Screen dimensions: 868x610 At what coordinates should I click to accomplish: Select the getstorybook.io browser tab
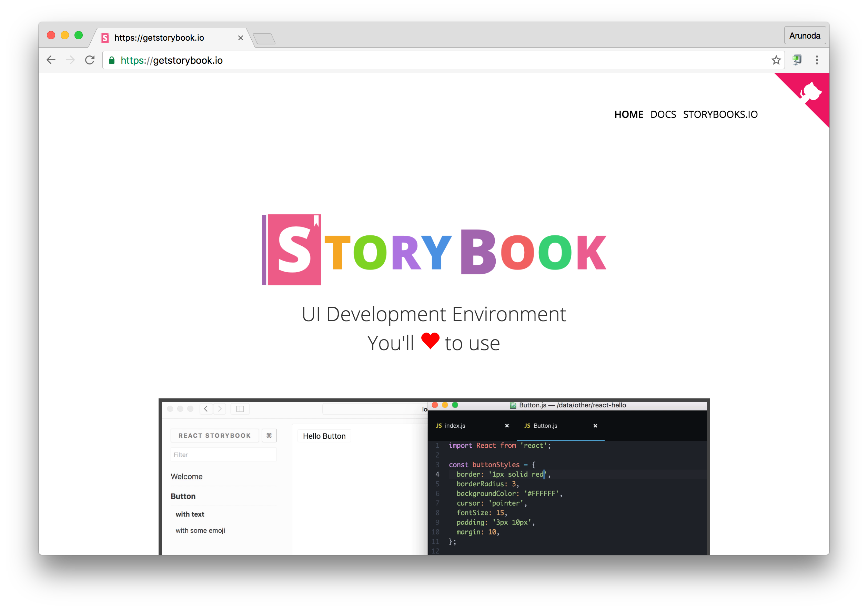click(x=159, y=38)
